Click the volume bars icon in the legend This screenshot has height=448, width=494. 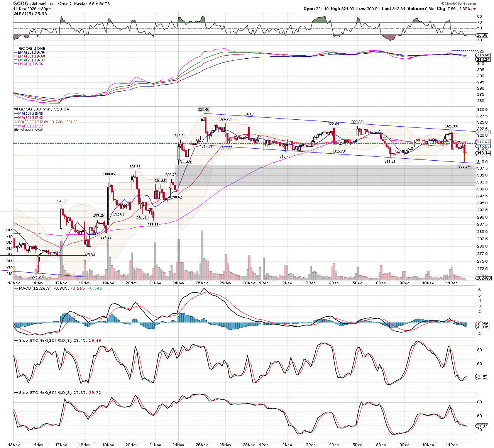click(16, 130)
